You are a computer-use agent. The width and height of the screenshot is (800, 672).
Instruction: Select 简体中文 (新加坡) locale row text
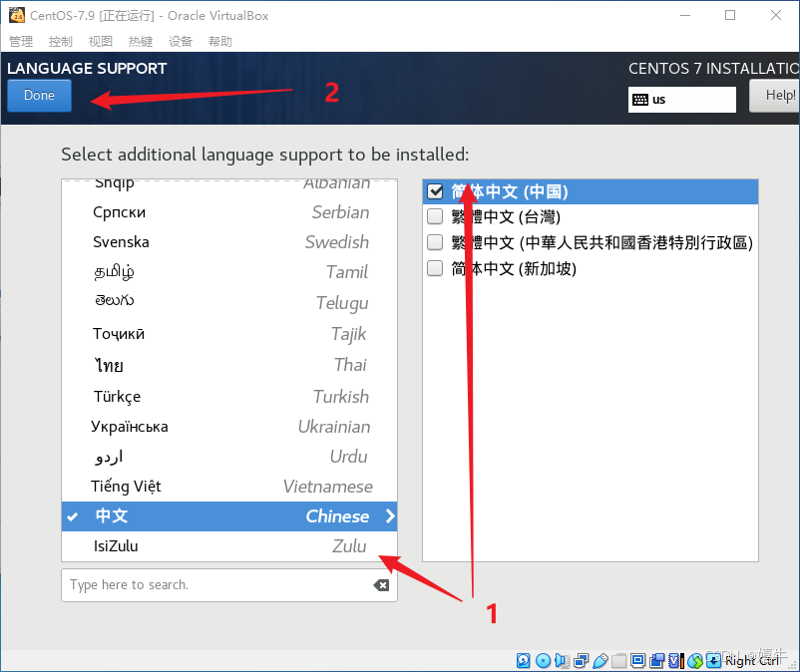pos(514,268)
